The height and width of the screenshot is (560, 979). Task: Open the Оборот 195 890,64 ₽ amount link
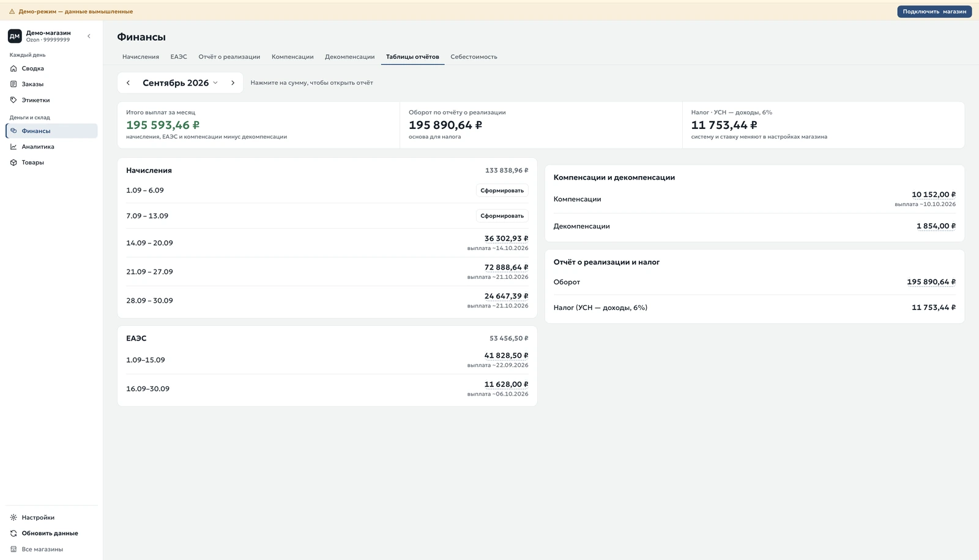coord(931,282)
